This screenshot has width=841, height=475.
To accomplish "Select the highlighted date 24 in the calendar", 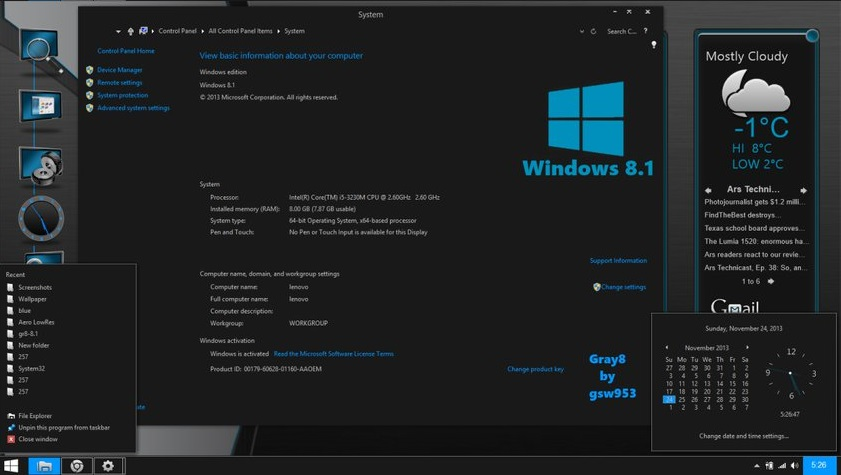I will click(x=669, y=399).
